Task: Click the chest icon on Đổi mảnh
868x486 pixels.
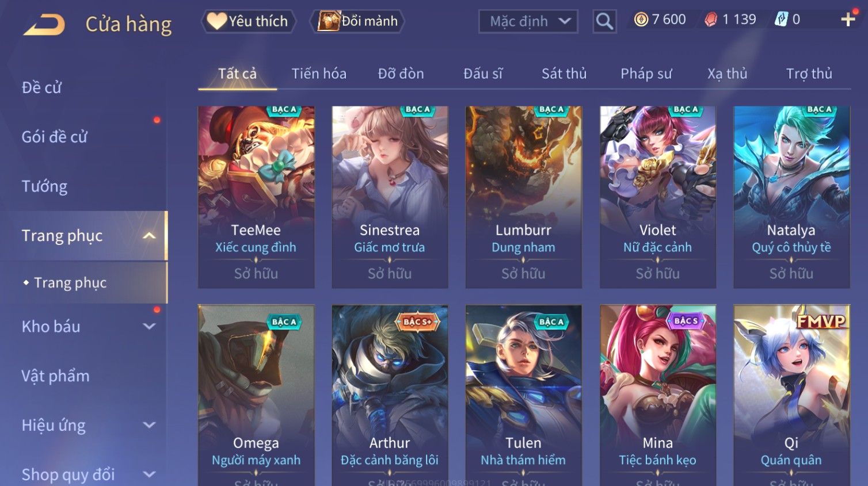Action: (329, 21)
